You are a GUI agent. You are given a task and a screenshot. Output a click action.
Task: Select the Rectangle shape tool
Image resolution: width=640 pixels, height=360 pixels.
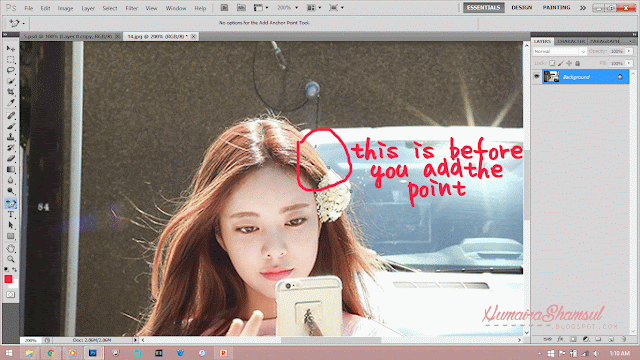(11, 236)
